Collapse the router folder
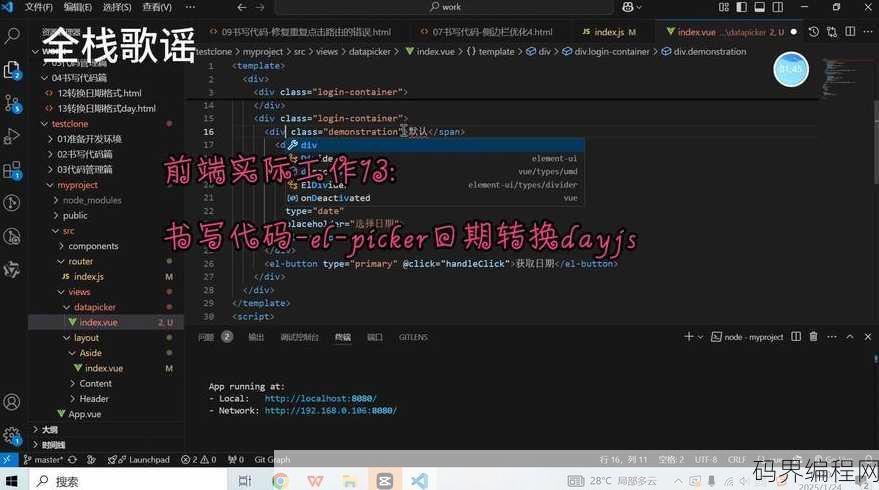The height and width of the screenshot is (490, 879). coord(80,261)
